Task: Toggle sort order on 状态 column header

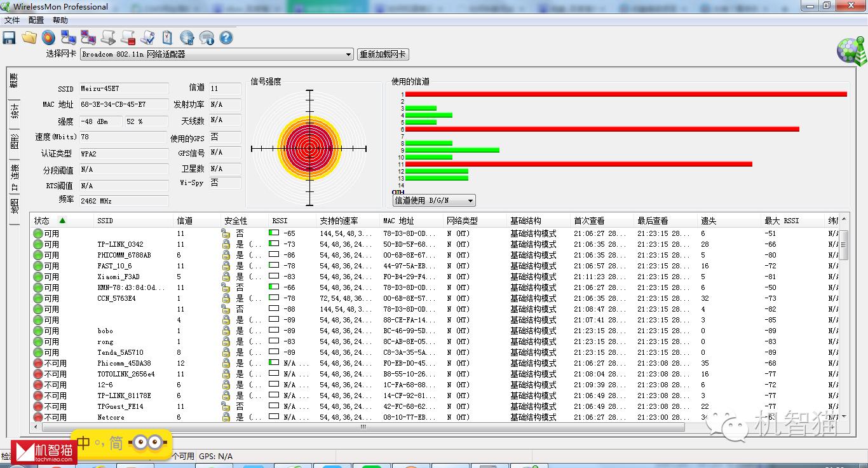Action: coord(48,221)
